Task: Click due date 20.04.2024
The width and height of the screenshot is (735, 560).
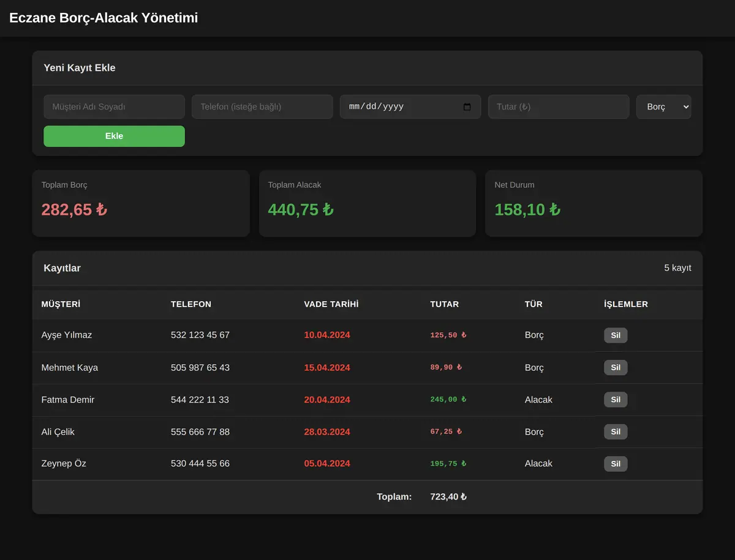Action: 327,400
